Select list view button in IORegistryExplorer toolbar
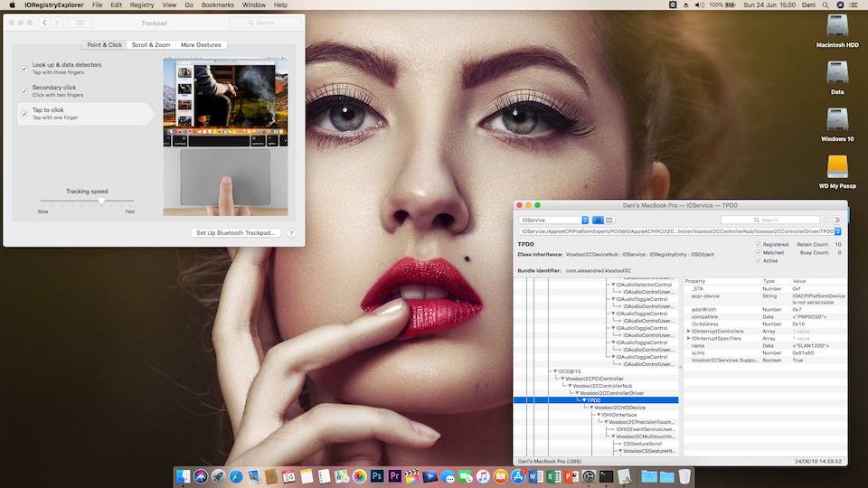The height and width of the screenshot is (488, 868). point(598,221)
